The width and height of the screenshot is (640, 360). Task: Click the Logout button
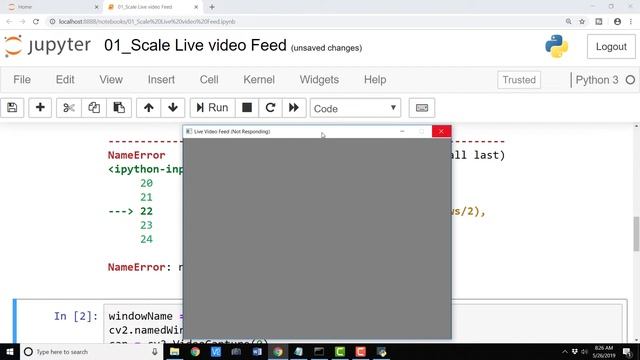click(611, 47)
